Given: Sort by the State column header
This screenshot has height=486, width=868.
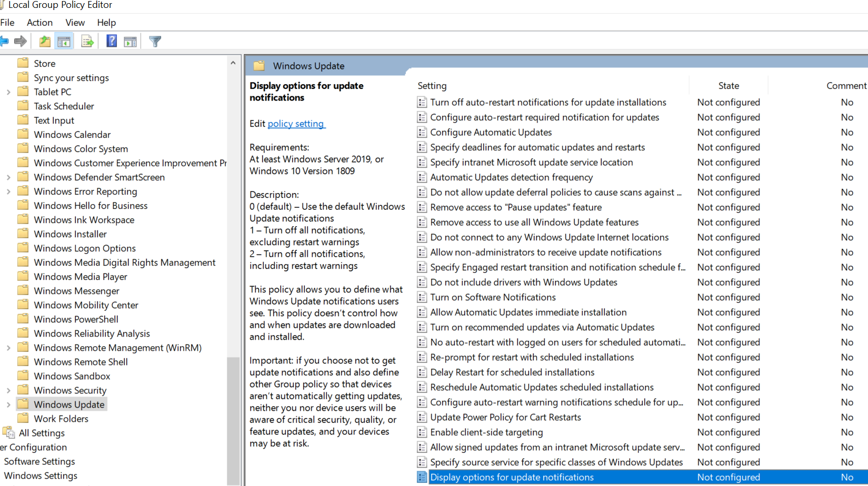Looking at the screenshot, I should click(729, 86).
